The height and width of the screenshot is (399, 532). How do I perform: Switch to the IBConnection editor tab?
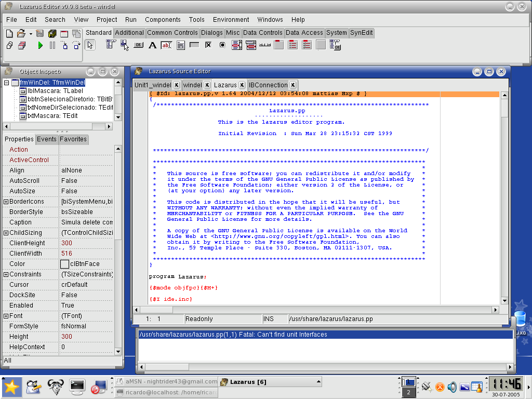(x=268, y=85)
